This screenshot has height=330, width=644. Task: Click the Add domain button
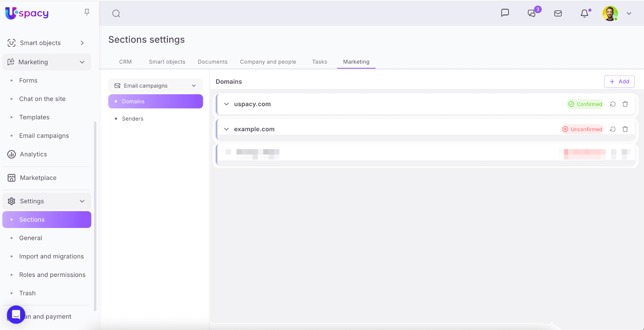pos(619,82)
